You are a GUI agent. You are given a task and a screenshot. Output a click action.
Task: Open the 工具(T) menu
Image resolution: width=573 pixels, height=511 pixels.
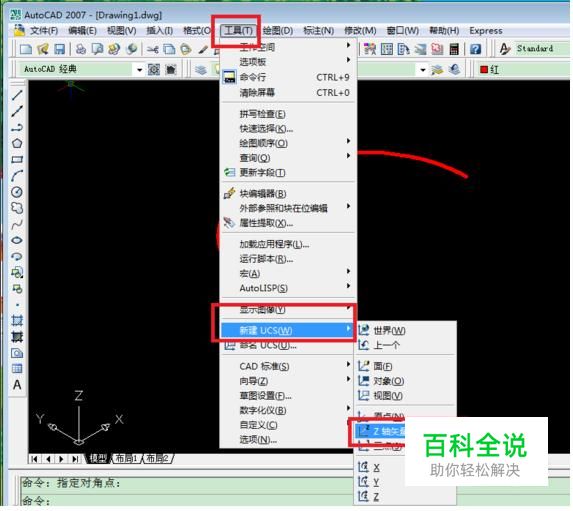(x=238, y=30)
